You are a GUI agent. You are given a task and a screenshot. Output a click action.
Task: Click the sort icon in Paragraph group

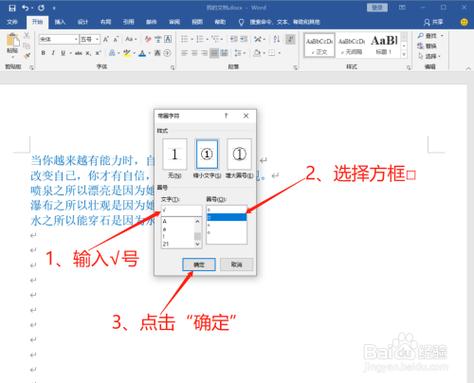click(276, 39)
